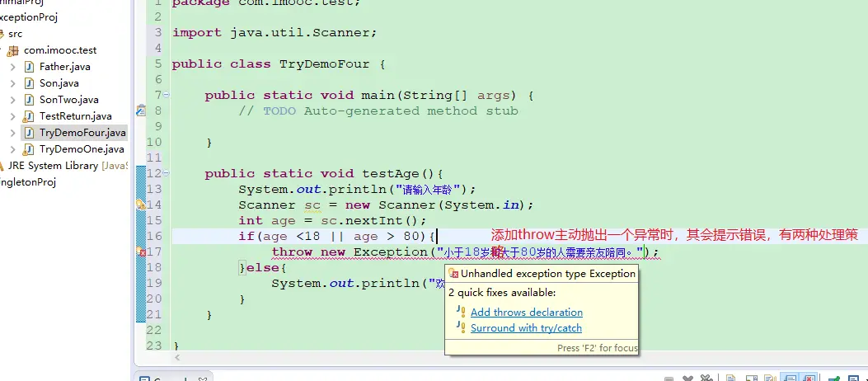Select TryDemoFour.java in the package explorer
The height and width of the screenshot is (381, 868).
point(82,133)
